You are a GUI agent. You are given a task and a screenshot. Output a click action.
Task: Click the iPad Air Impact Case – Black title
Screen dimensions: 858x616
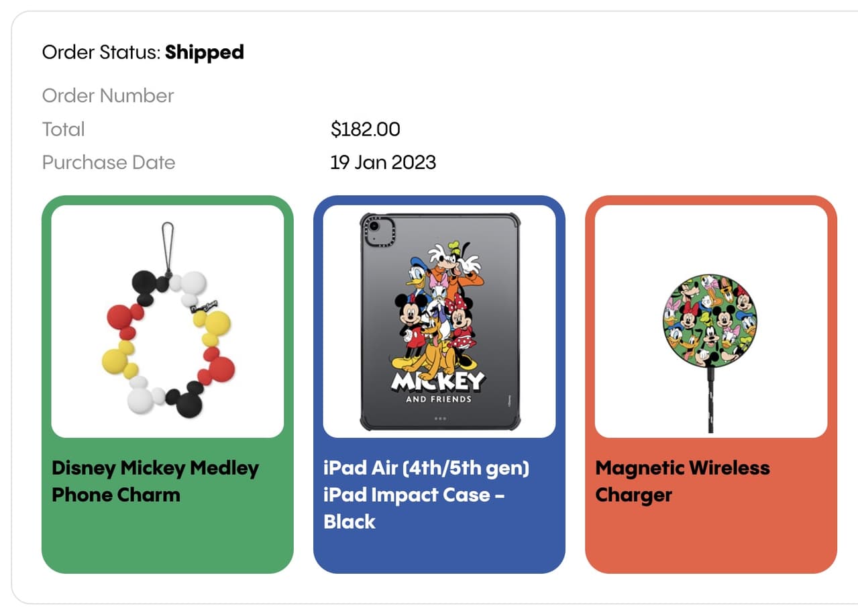click(x=426, y=495)
